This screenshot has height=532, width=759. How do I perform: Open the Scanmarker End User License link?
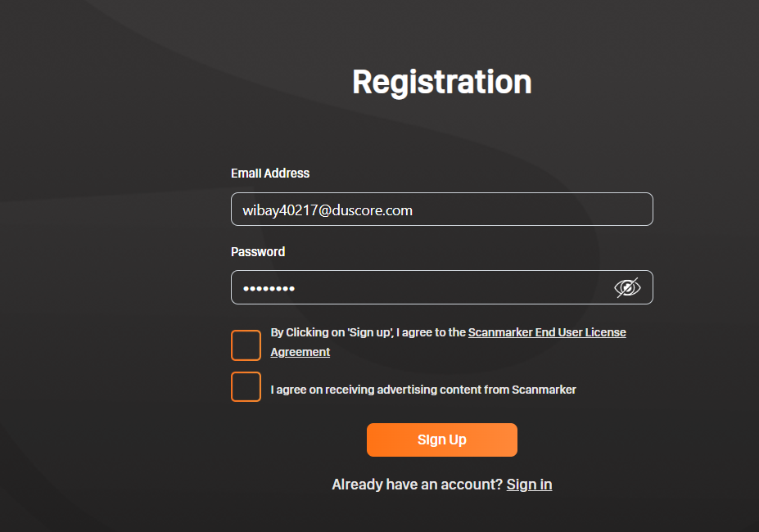pos(547,332)
